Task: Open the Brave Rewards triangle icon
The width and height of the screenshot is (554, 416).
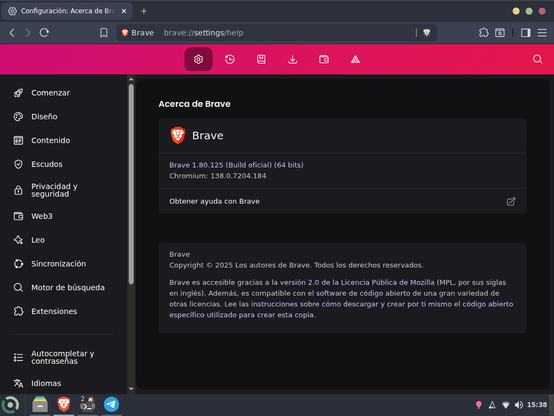Action: click(355, 59)
